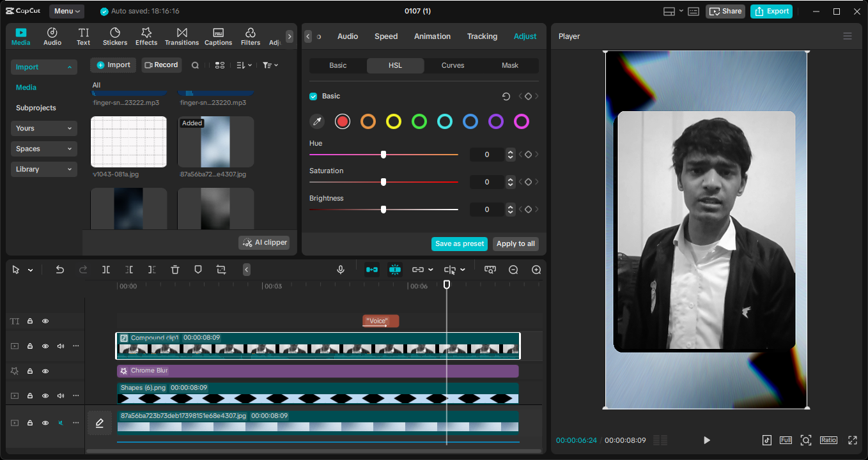Click the timeline zoom in icon
Screen dimensions: 868x460
pyautogui.click(x=536, y=270)
